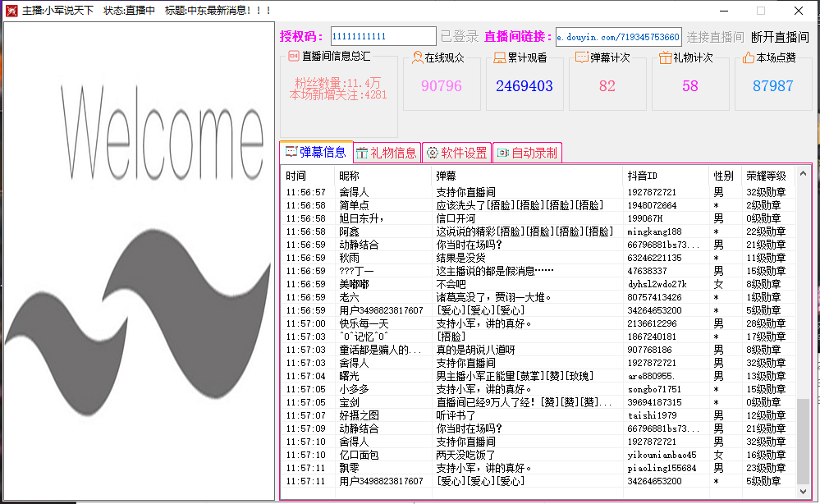Image resolution: width=820 pixels, height=504 pixels.
Task: Click the 直播间链接 URL input field
Action: (618, 37)
